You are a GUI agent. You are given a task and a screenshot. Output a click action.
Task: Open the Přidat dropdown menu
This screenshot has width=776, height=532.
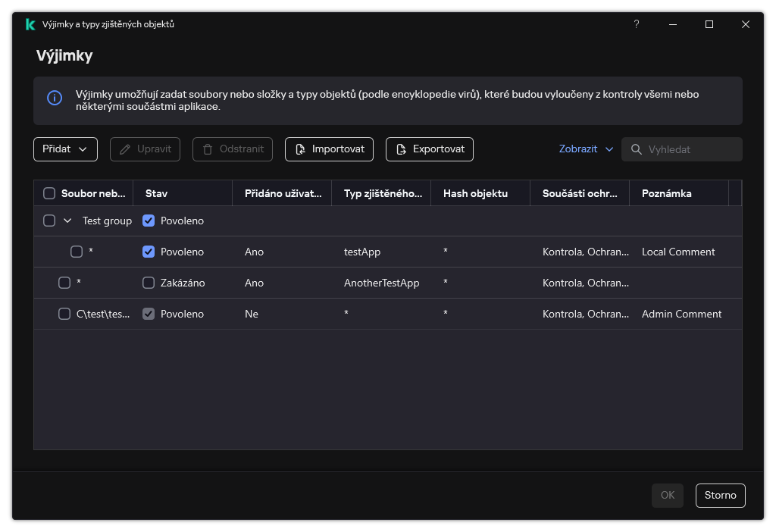[65, 149]
